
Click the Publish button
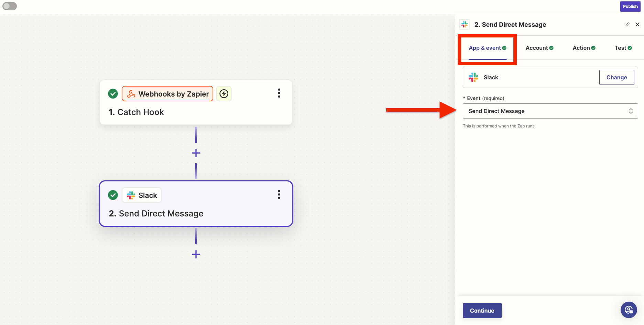pos(630,7)
